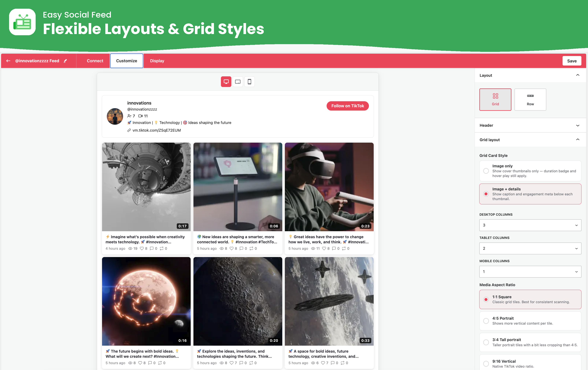Select Image only card style
Viewport: 588px width, 370px height.
tap(530, 171)
